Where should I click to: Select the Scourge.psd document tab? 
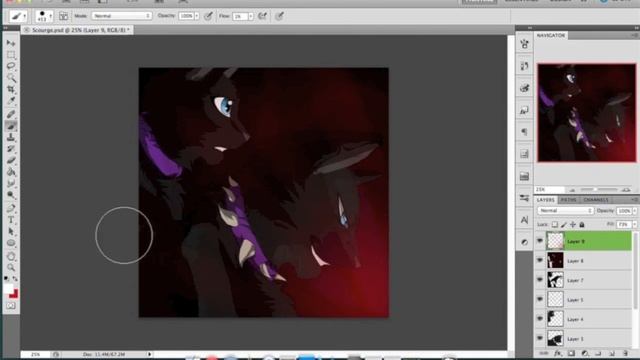pos(78,30)
